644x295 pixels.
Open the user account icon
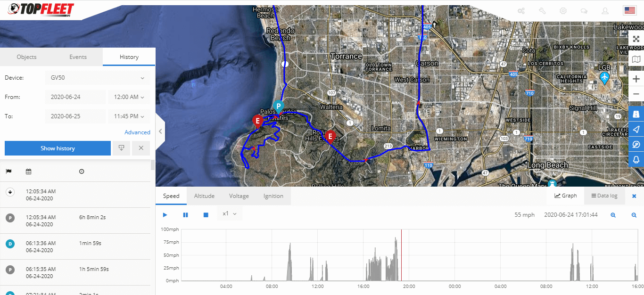[x=605, y=11]
